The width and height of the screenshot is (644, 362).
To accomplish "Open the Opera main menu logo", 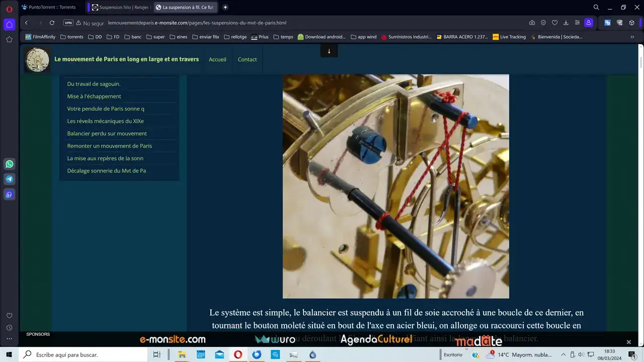I will click(x=9, y=9).
